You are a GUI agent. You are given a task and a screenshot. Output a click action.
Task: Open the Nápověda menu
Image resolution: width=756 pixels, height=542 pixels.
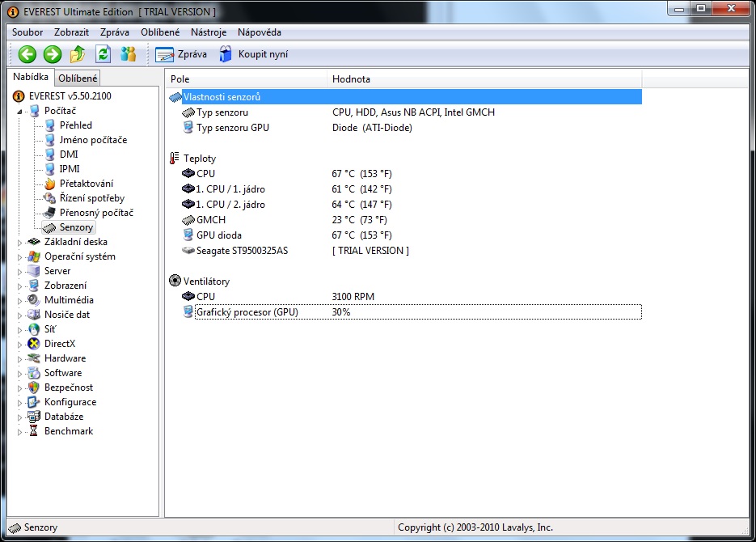(260, 32)
